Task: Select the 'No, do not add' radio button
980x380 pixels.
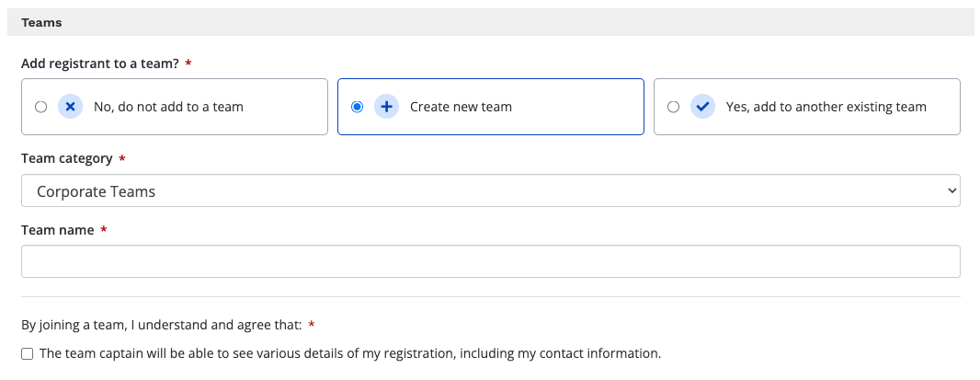Action: pos(40,107)
